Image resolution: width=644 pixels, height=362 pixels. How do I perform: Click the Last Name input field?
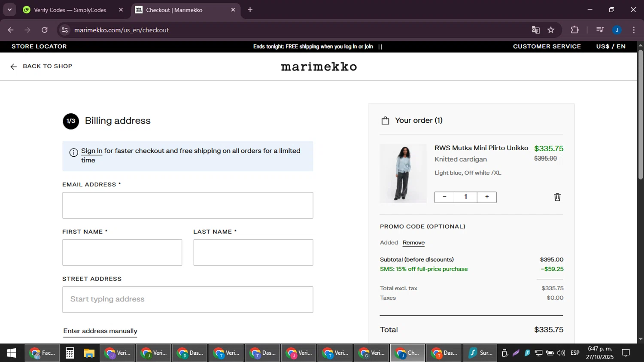pyautogui.click(x=253, y=252)
